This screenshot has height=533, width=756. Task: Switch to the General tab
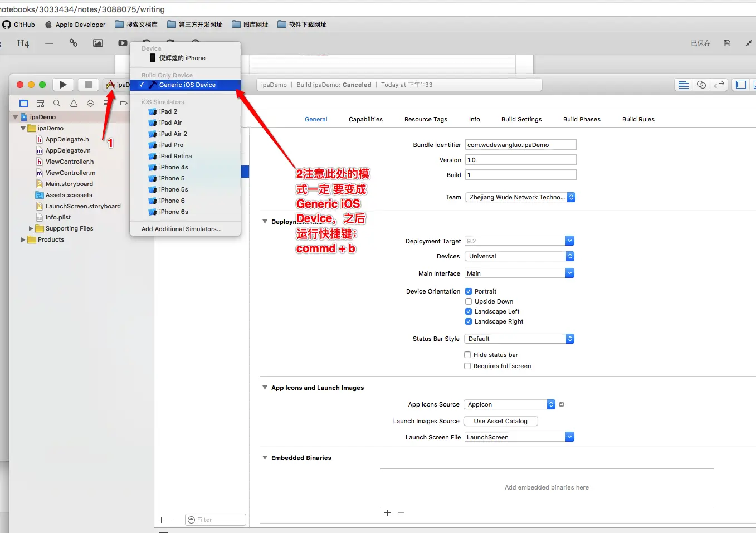316,119
